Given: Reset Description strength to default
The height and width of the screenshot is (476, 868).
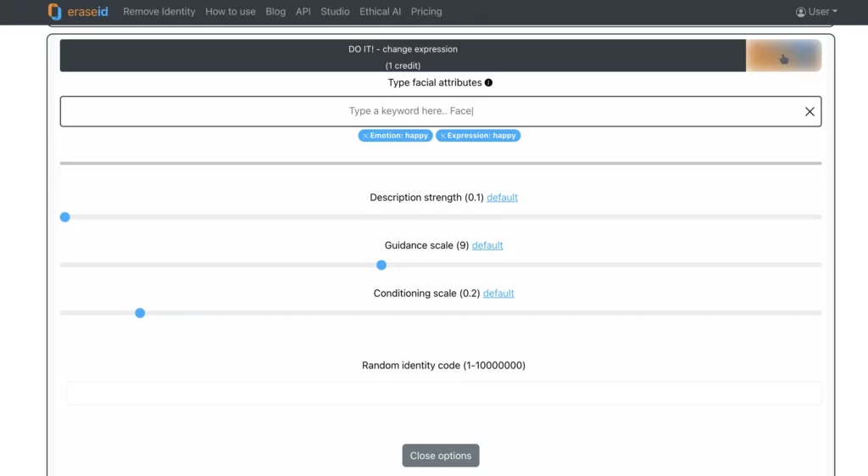Looking at the screenshot, I should (502, 198).
